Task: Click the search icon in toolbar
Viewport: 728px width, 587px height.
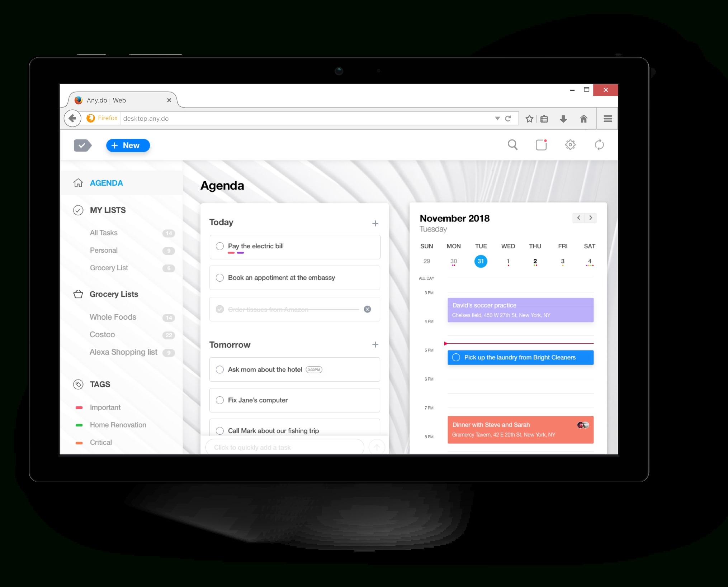Action: point(513,145)
